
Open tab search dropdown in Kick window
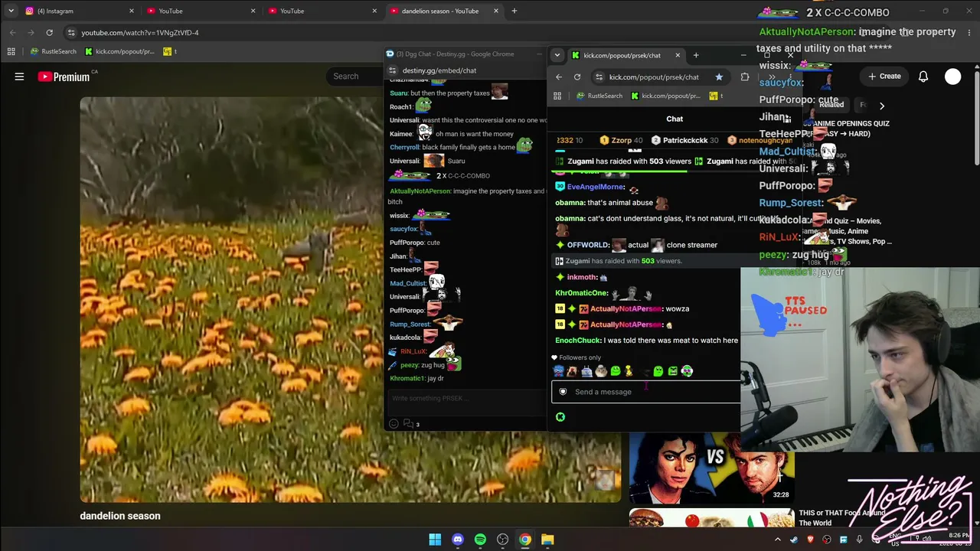pyautogui.click(x=557, y=55)
